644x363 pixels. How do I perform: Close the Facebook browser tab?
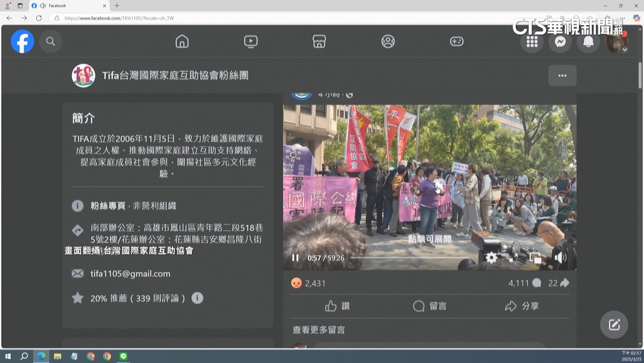coord(104,6)
